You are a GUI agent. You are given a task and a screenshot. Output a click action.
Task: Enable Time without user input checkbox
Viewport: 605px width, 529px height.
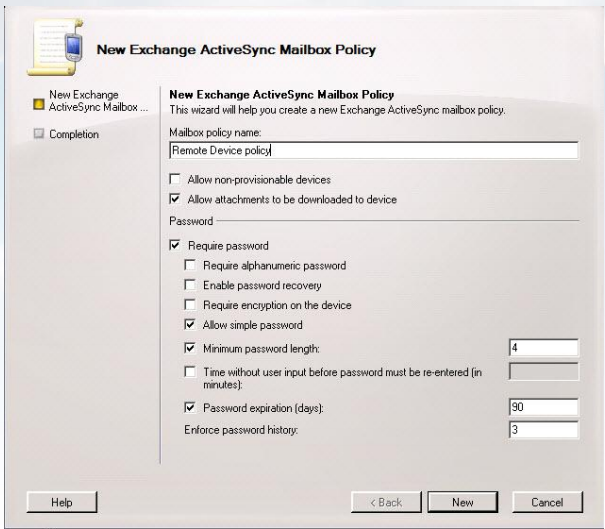[x=190, y=372]
